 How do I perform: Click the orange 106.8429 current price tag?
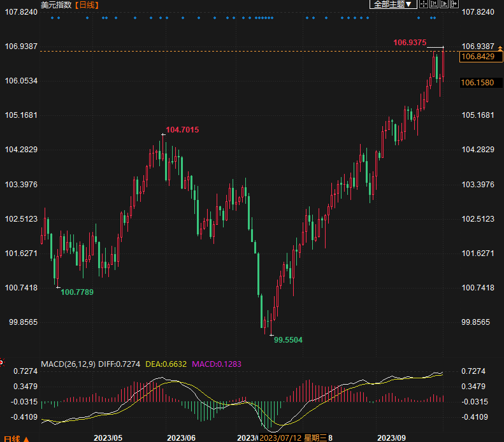pyautogui.click(x=477, y=57)
